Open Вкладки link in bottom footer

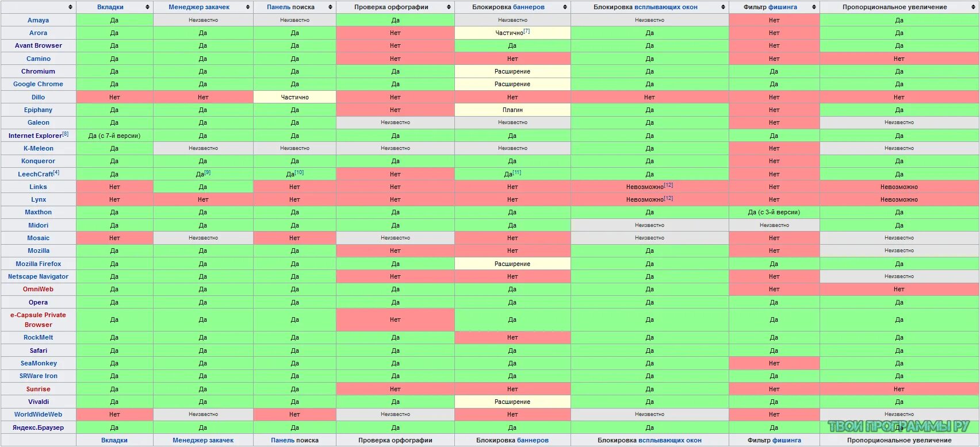pyautogui.click(x=114, y=441)
